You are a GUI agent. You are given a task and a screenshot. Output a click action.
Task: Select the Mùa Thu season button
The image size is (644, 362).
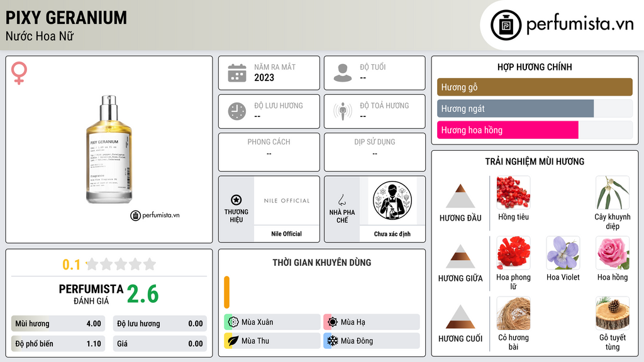coord(272,341)
